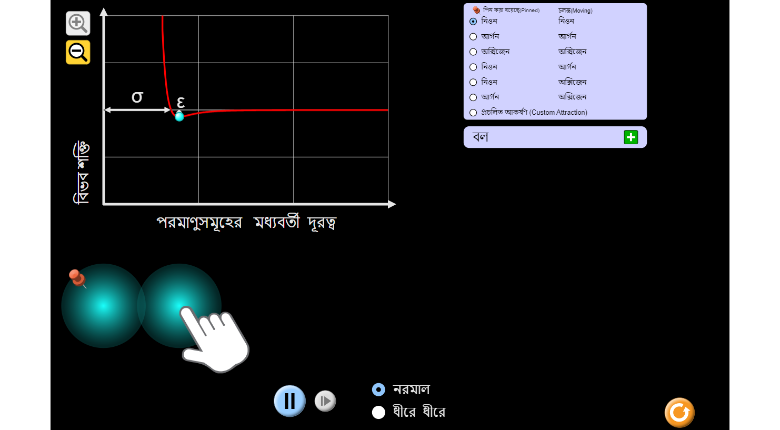
Task: Select the নিওন–নিওন atom pair
Action: coord(473,21)
